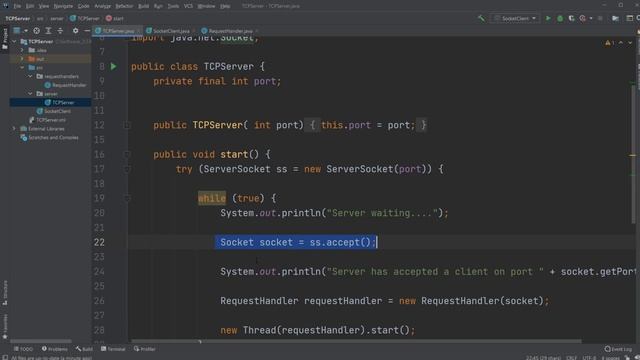Toggle code fold marker on line 16

tap(127, 155)
